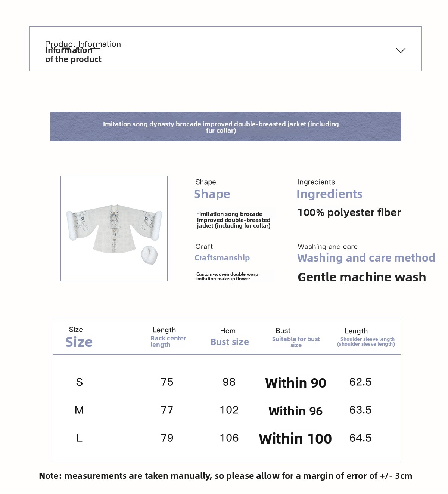Select the Ingredients heading
Screen dimensions: 448x494
pos(329,194)
